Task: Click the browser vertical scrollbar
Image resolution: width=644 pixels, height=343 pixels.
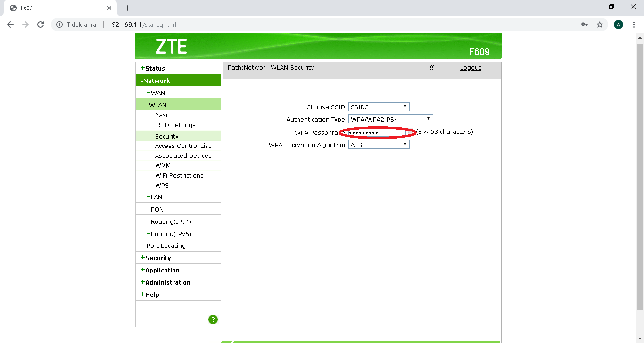Action: pyautogui.click(x=640, y=178)
